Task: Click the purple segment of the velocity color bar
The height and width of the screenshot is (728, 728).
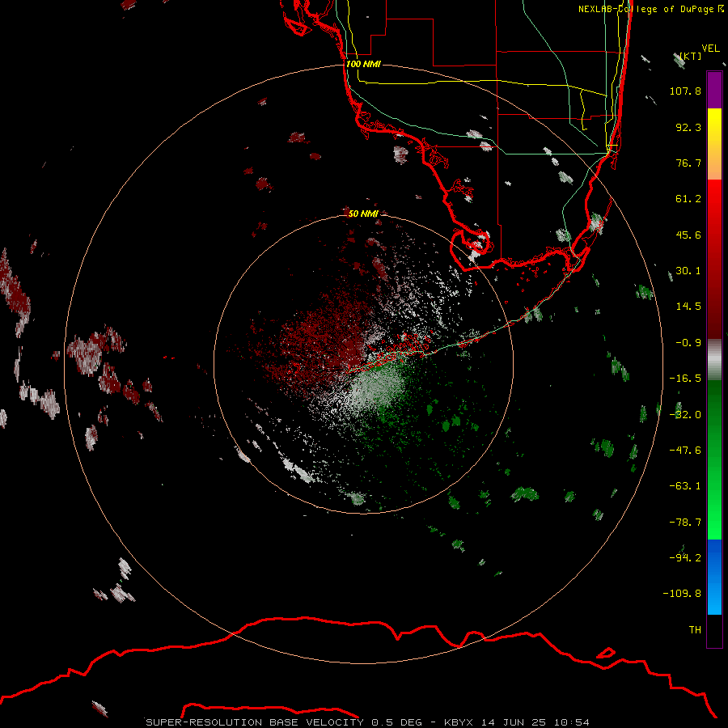Action: coord(714,90)
